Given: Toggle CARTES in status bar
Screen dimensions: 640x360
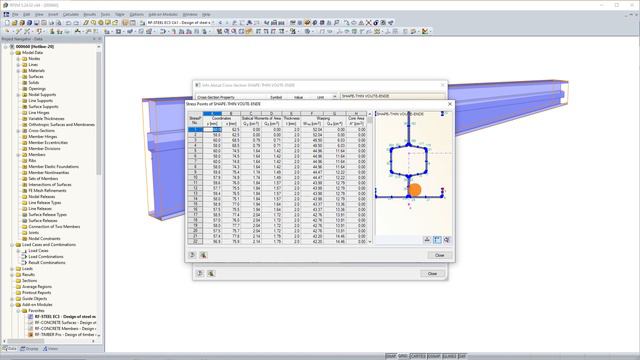Looking at the screenshot, I should [418, 356].
